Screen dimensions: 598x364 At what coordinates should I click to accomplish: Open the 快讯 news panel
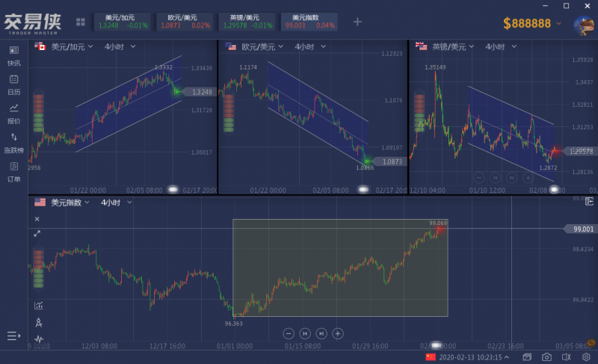13,55
